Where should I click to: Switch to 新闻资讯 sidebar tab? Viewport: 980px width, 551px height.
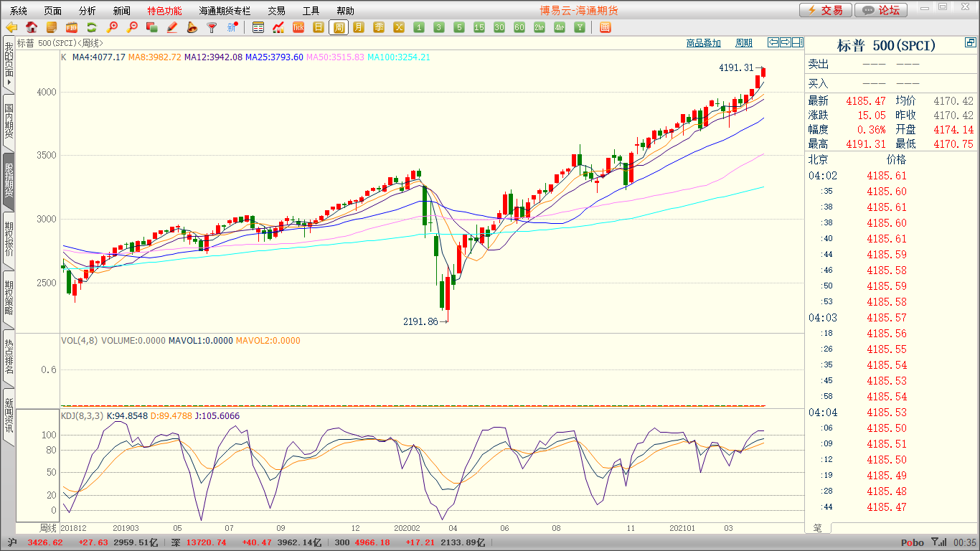(9, 416)
